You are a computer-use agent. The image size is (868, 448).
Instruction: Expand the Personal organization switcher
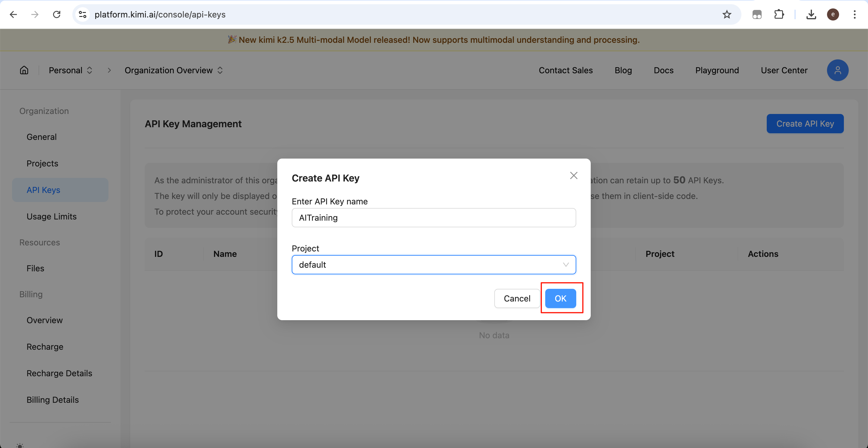[71, 70]
